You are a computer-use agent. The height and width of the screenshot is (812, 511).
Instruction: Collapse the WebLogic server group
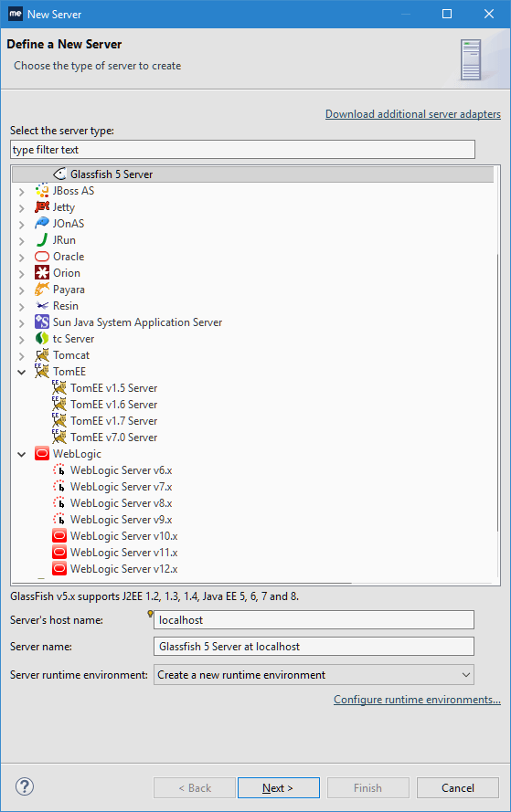pos(21,454)
